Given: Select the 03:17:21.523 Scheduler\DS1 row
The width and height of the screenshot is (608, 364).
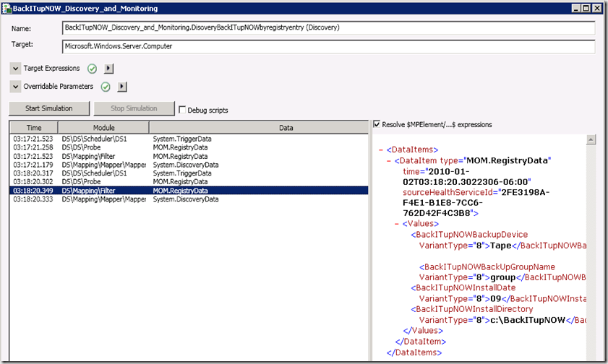Looking at the screenshot, I should tap(189, 139).
